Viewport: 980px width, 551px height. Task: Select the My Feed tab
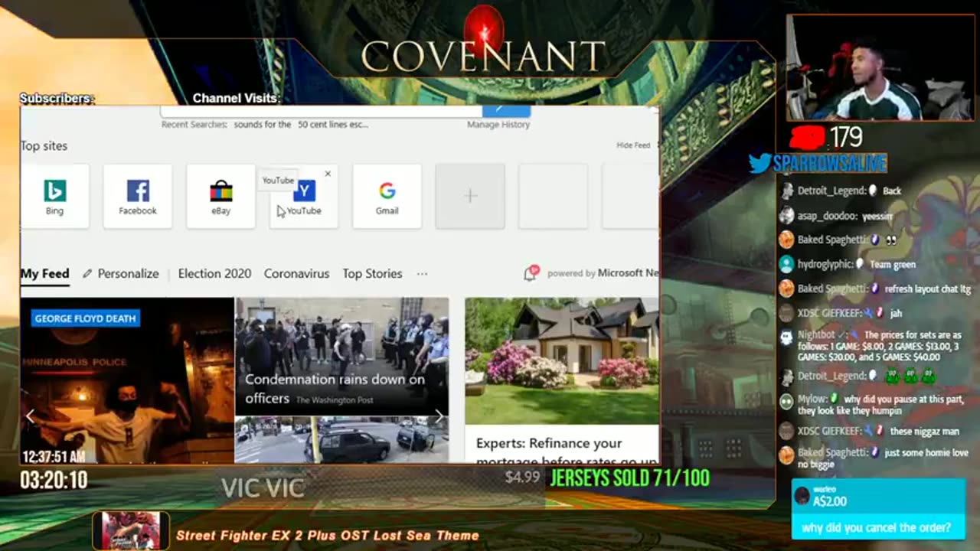(44, 273)
